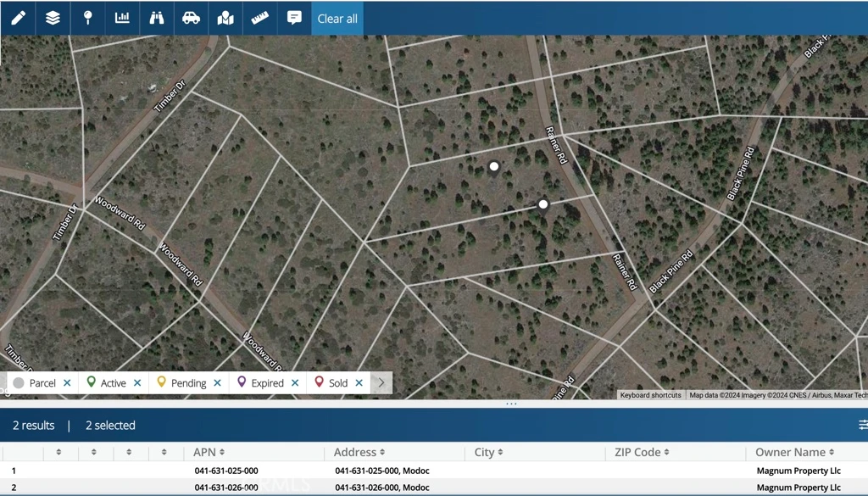Click the upper white parcel marker
The image size is (868, 496).
click(x=494, y=167)
